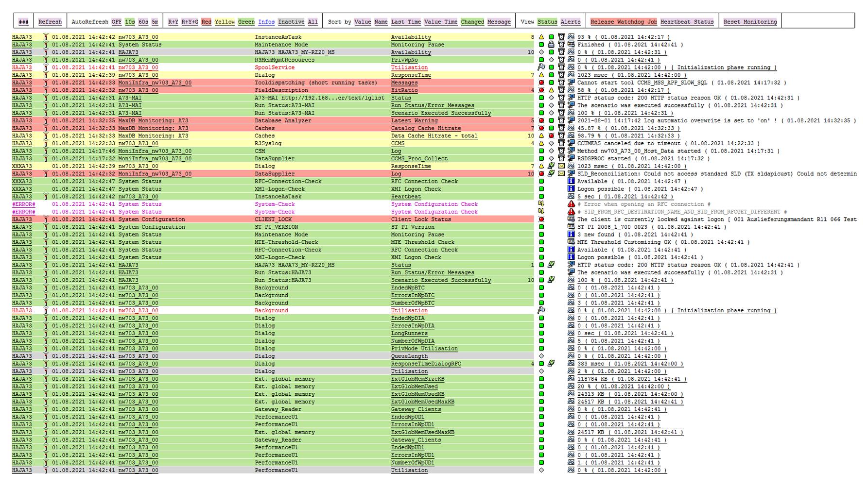The image size is (868, 488).
Task: Click the tower icon in HAJA73 InstanceAsTask Availability row
Action: [x=46, y=37]
